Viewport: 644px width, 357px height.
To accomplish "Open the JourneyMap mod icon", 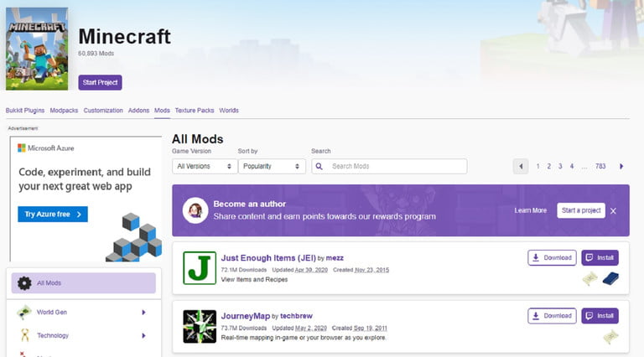I will (x=200, y=326).
